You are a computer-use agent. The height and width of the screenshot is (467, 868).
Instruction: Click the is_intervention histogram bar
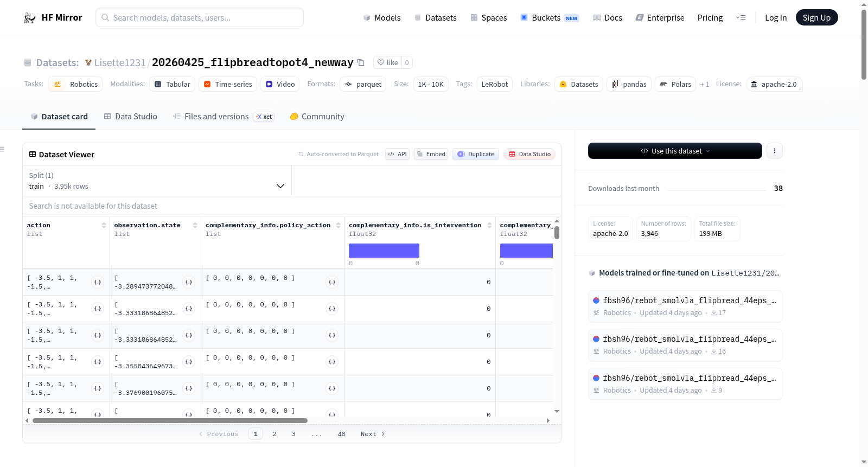coord(384,251)
